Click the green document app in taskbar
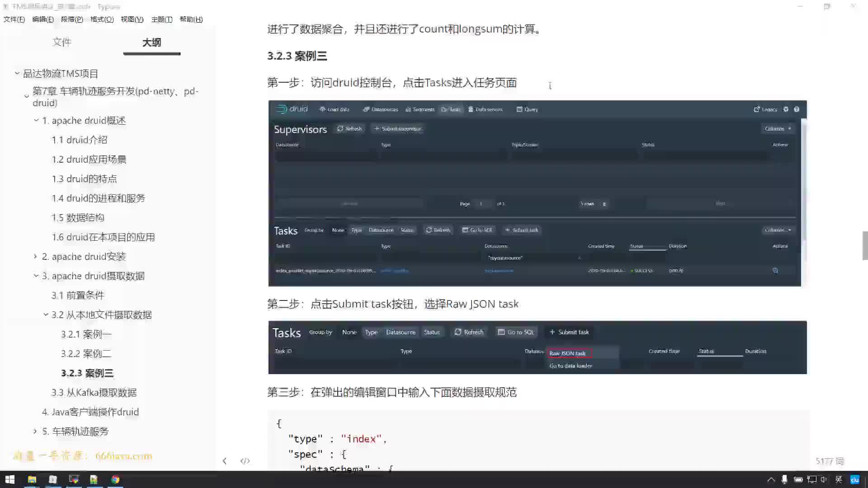Viewport: 868px width, 488px height. click(94, 479)
